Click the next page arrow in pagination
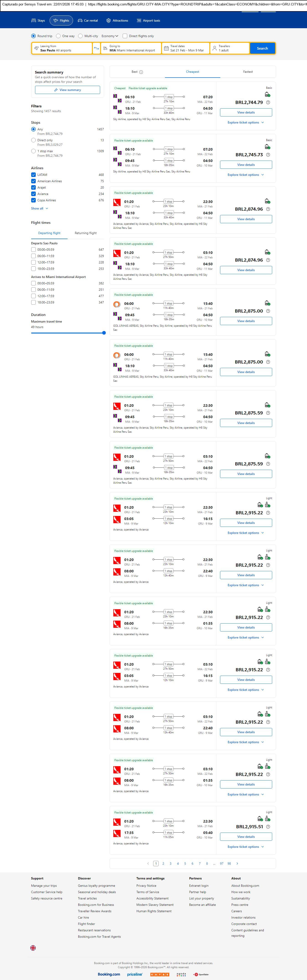 [237, 863]
